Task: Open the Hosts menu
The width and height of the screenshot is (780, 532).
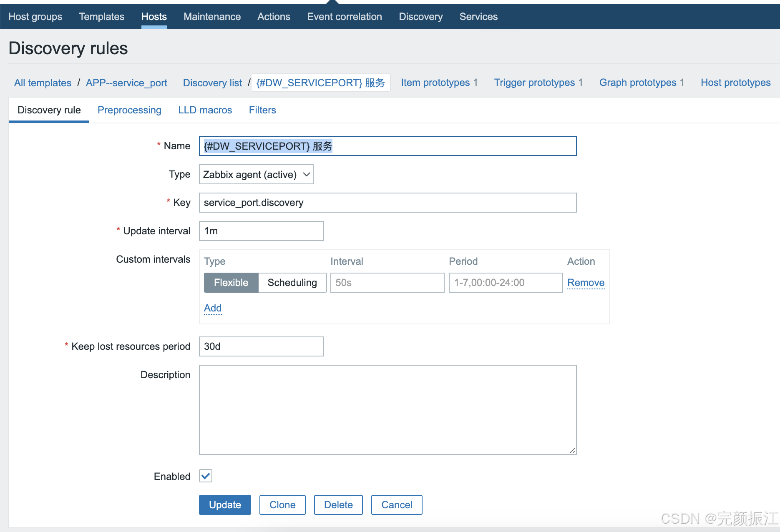Action: click(x=154, y=17)
